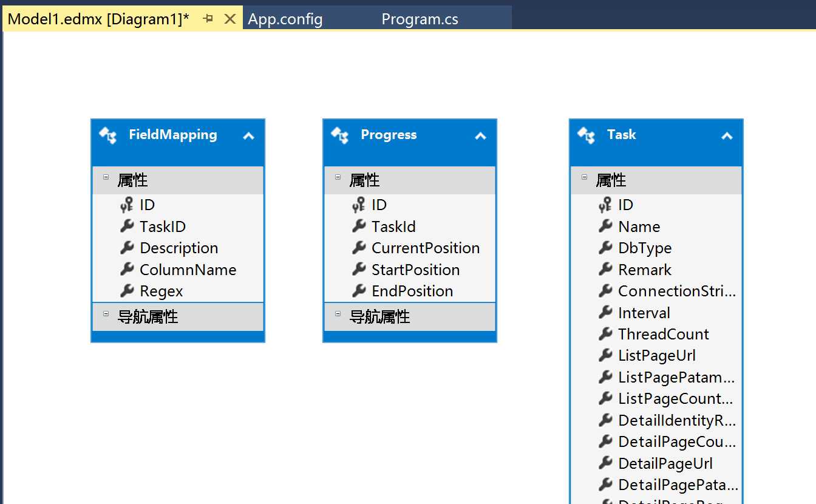816x504 pixels.
Task: Collapse the 属性 section in Task
Action: click(584, 177)
